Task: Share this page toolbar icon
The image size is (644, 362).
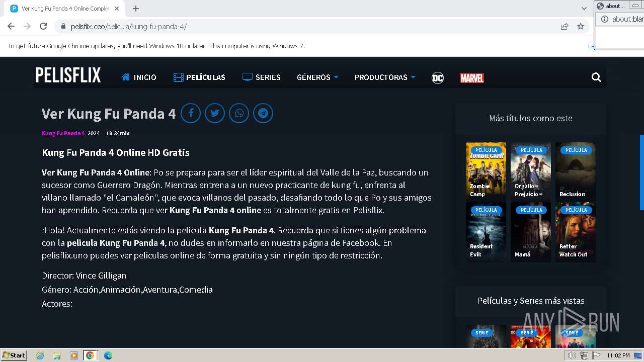Action: (565, 26)
